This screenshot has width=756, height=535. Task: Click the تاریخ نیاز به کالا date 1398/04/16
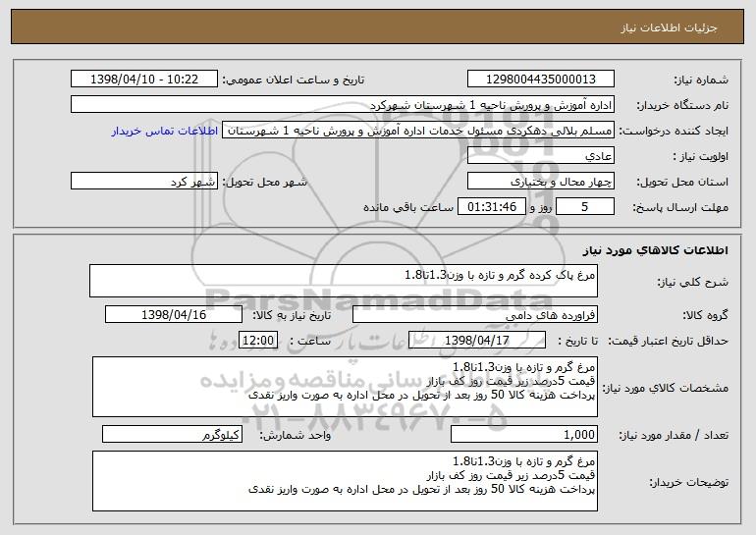pyautogui.click(x=174, y=315)
